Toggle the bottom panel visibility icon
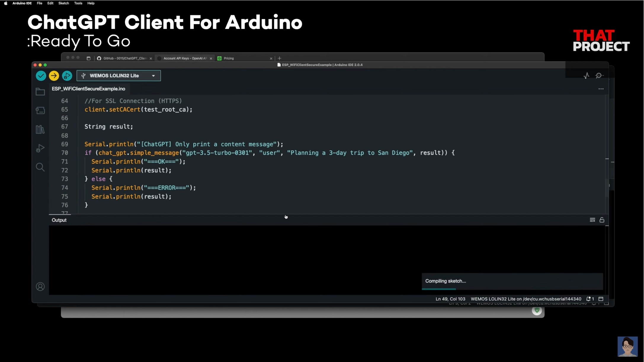This screenshot has width=644, height=362. click(x=601, y=299)
